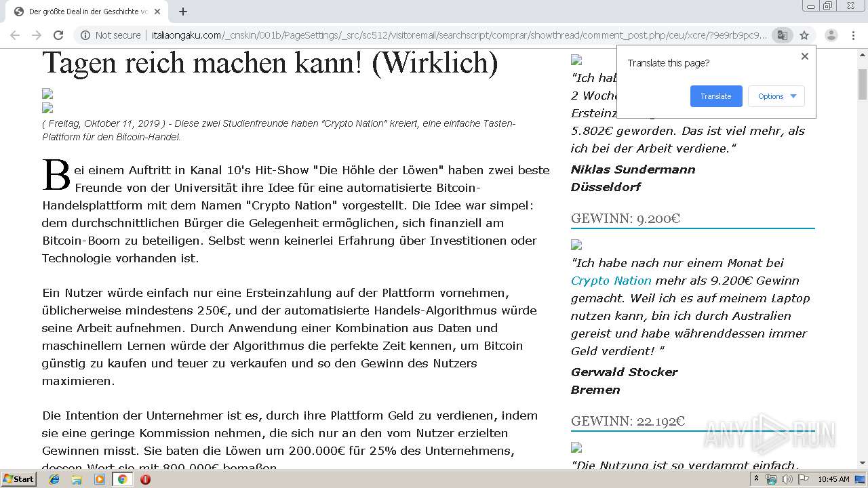Viewport: 868px width, 488px height.
Task: Click first broken image under headline
Action: tap(47, 94)
